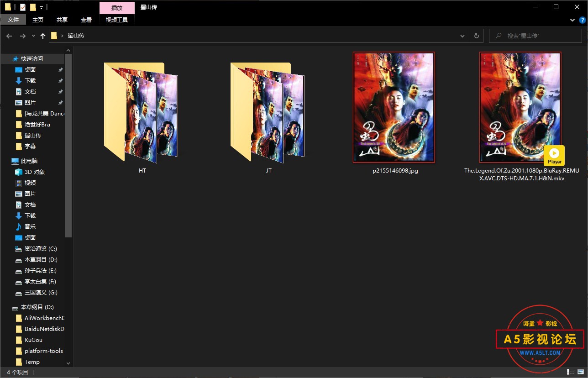This screenshot has width=588, height=378.
Task: Open pinned 图片 under Quick Access
Action: tap(30, 102)
